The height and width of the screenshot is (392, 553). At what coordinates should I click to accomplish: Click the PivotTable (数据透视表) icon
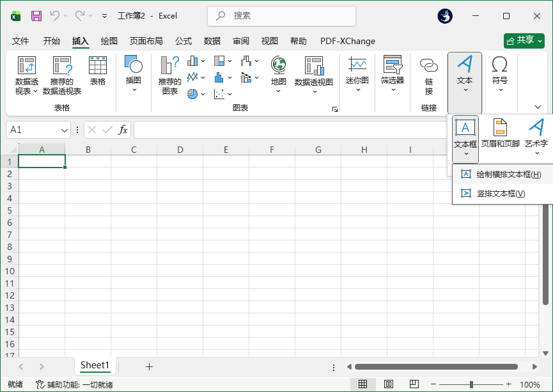(x=27, y=66)
